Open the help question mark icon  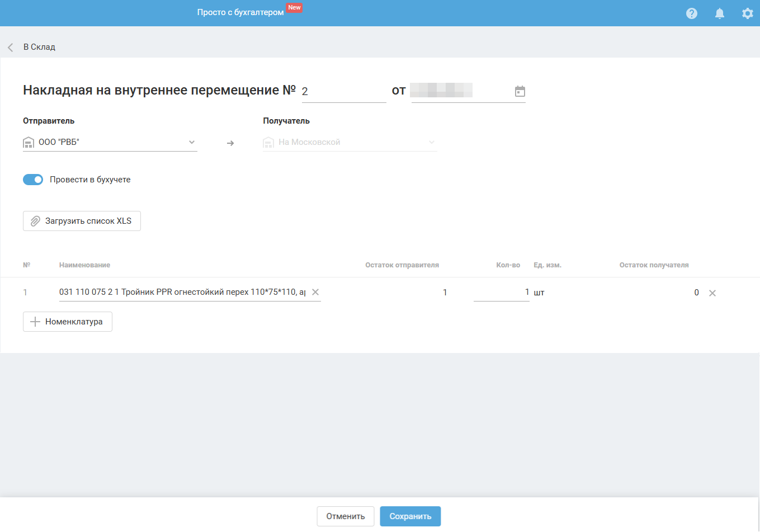point(692,13)
